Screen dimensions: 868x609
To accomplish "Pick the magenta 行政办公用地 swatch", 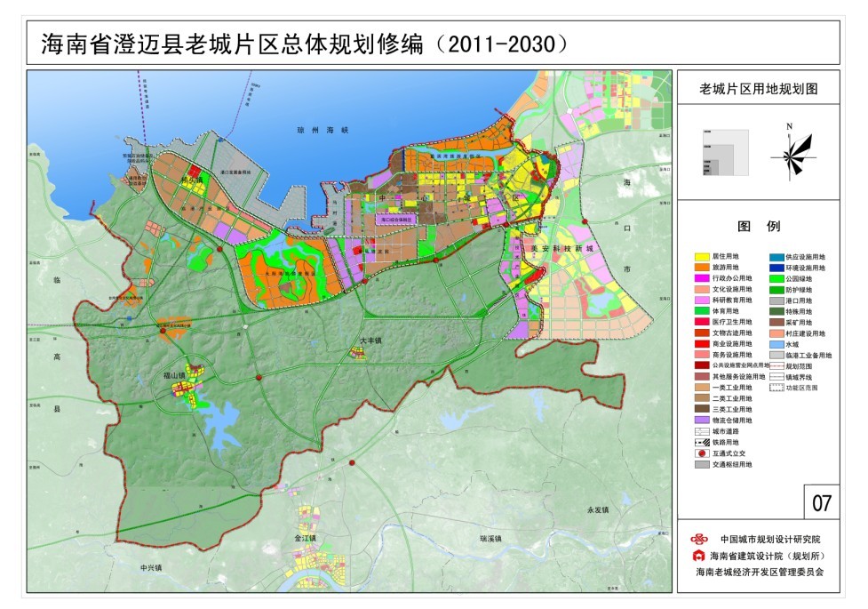I will click(x=702, y=278).
